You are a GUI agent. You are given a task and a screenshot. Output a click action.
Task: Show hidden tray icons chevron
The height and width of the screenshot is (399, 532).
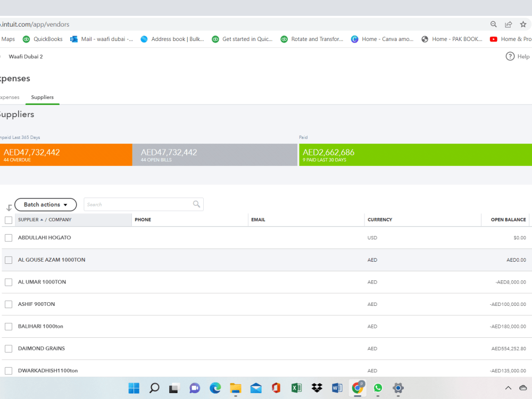click(x=508, y=388)
